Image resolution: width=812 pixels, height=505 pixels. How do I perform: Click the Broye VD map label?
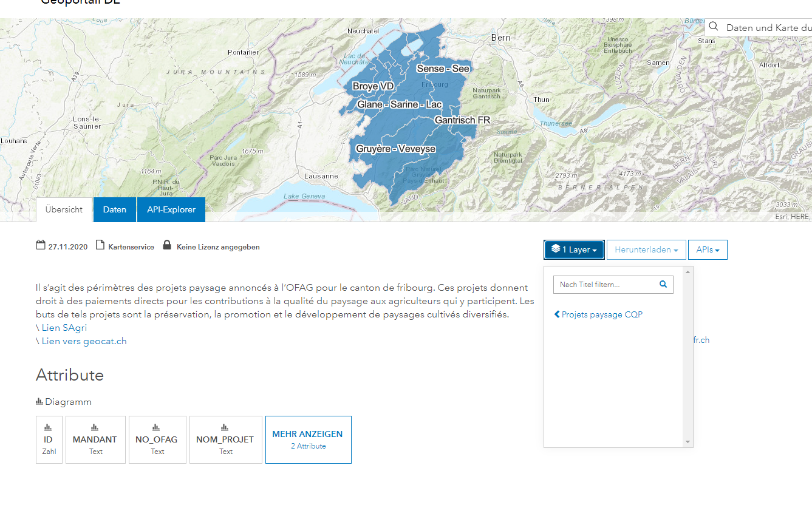pos(374,86)
